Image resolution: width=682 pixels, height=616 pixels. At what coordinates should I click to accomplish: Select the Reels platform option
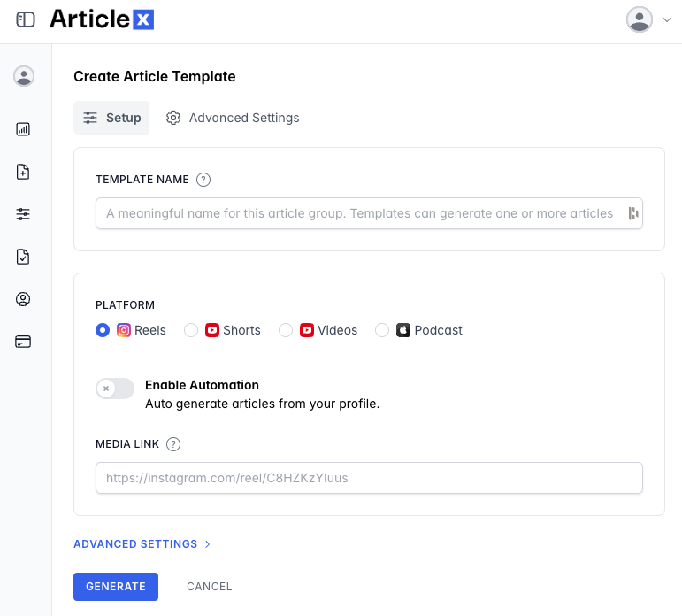pos(103,330)
